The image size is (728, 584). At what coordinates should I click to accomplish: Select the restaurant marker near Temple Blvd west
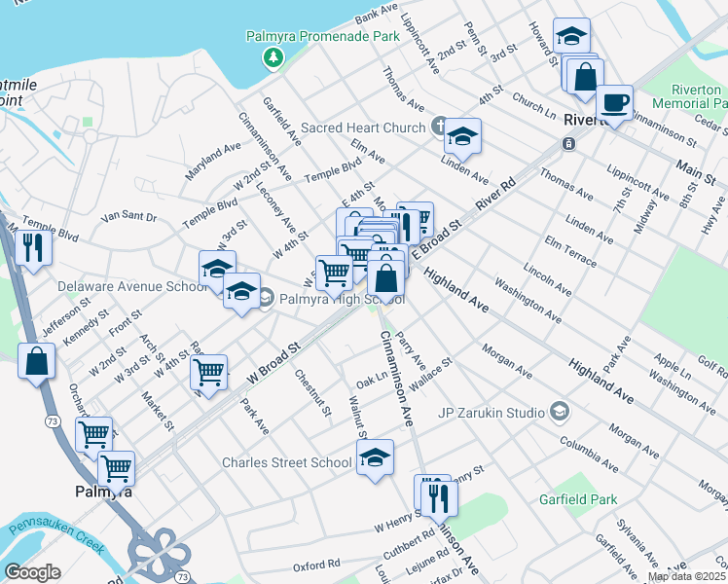click(33, 251)
